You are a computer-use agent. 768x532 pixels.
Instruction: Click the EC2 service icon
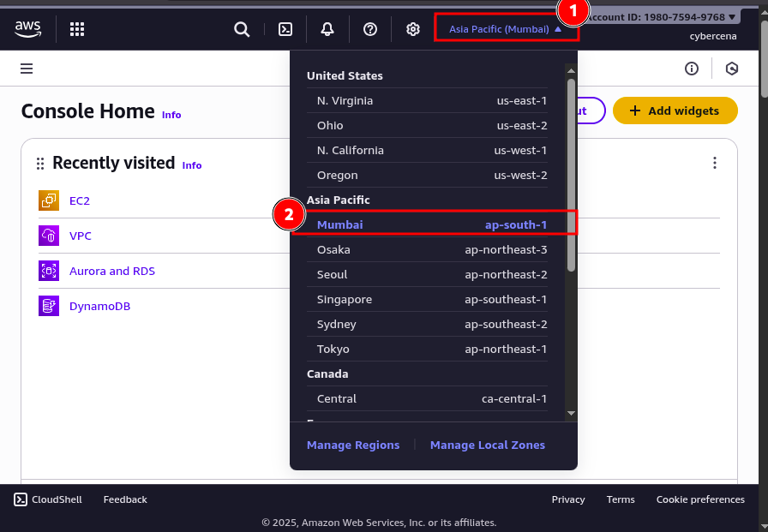click(49, 200)
